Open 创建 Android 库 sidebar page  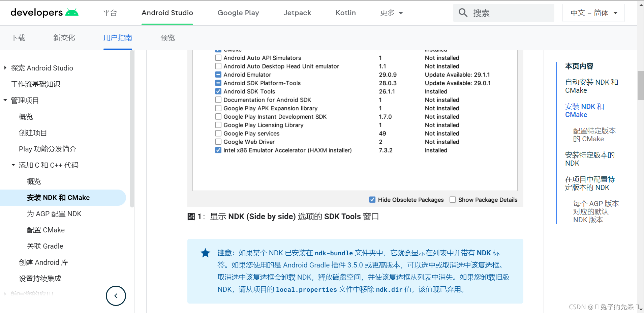click(43, 262)
